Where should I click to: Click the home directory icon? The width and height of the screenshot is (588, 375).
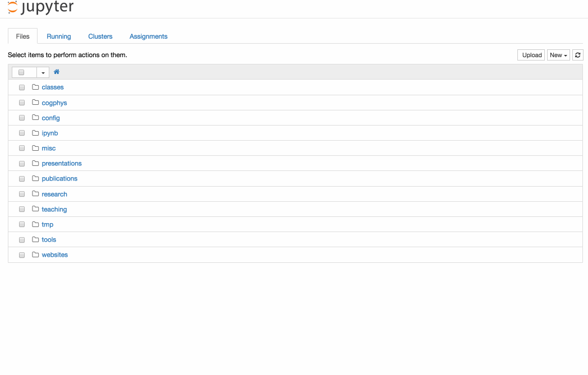coord(57,72)
